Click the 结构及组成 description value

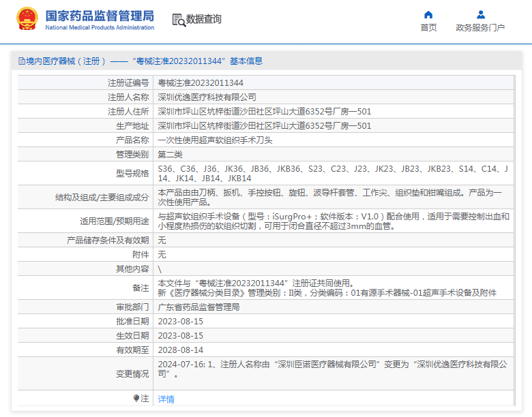[x=330, y=198]
